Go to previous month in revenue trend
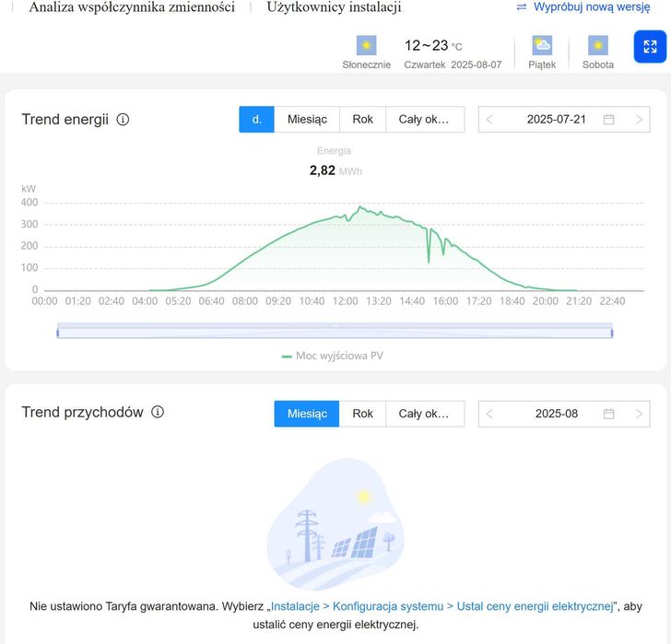Screen dimensions: 671x644 (489, 414)
